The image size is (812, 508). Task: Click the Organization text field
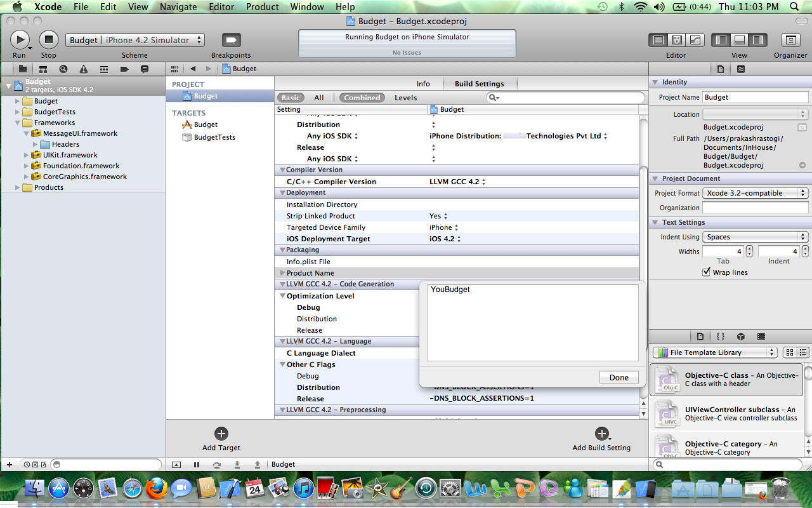756,208
